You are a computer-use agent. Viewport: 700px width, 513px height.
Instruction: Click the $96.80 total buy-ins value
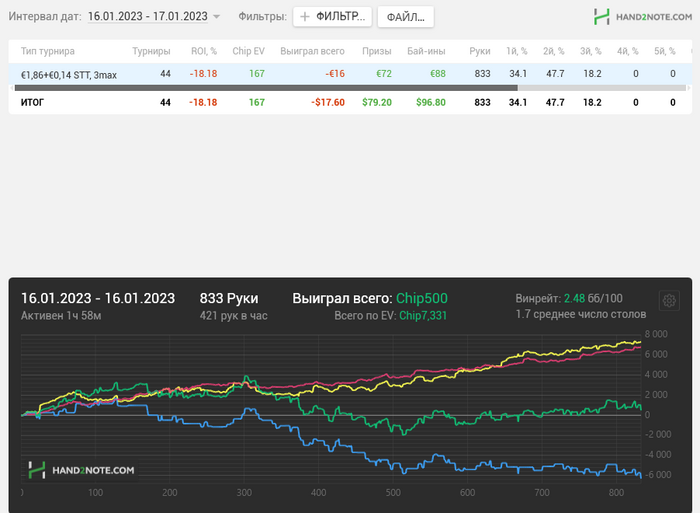(x=431, y=103)
